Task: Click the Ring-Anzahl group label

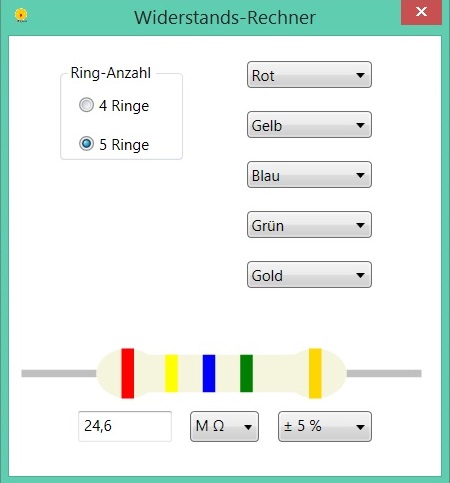Action: pyautogui.click(x=111, y=73)
